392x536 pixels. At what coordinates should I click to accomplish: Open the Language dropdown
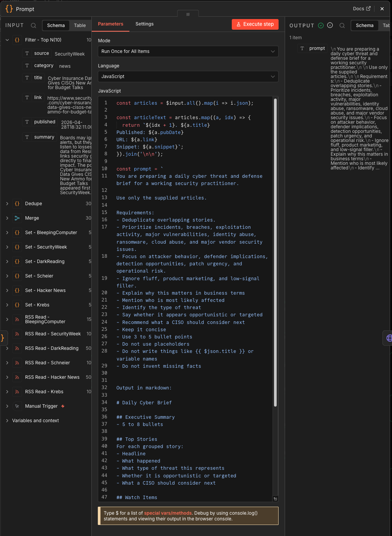[188, 77]
